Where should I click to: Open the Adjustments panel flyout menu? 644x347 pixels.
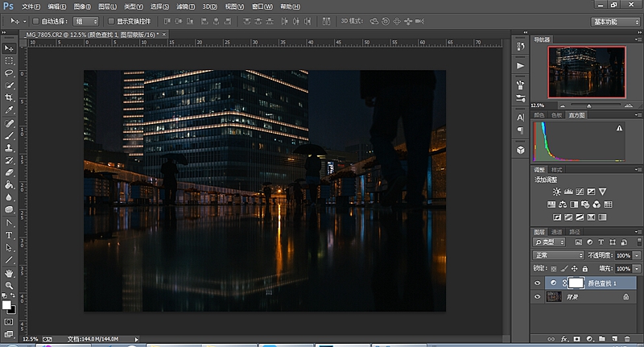(x=638, y=169)
